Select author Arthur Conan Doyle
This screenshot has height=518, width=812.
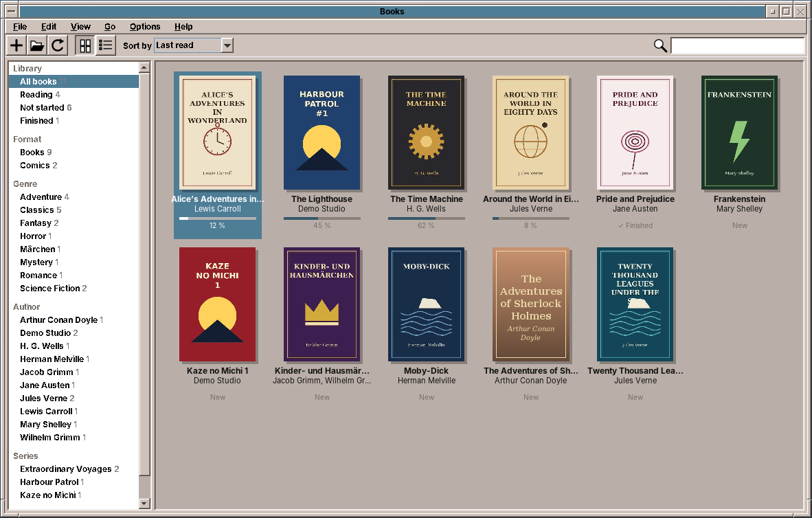(x=74, y=319)
